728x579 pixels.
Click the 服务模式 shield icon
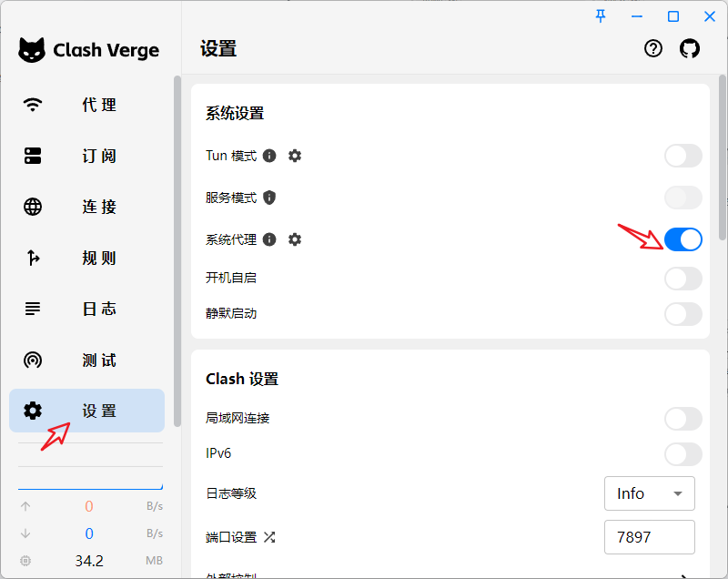(269, 198)
